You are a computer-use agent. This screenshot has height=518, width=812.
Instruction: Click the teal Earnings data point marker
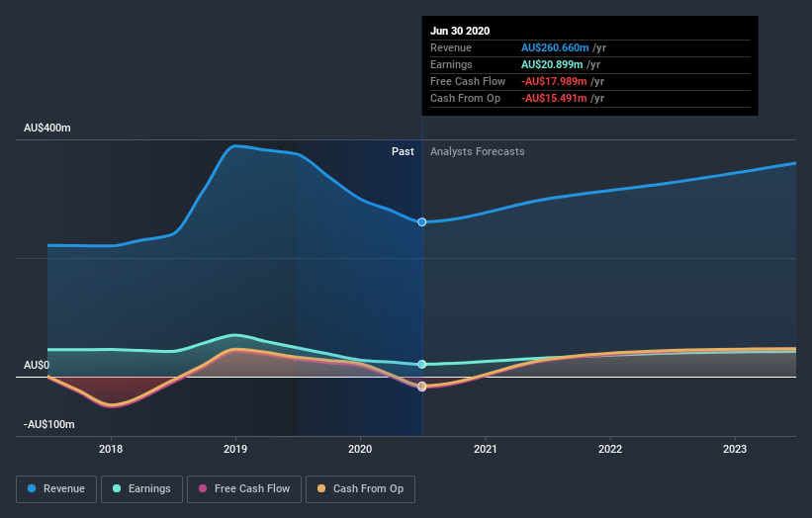click(x=422, y=365)
